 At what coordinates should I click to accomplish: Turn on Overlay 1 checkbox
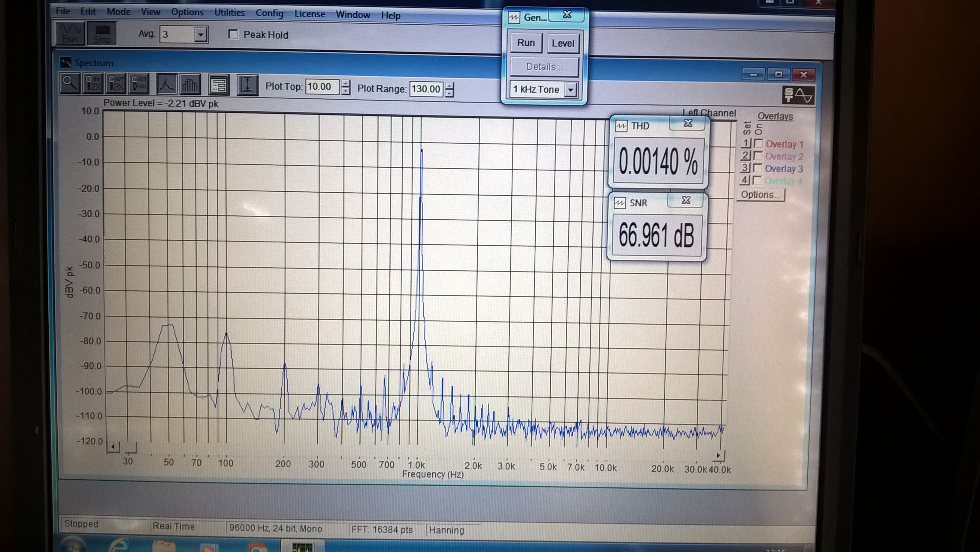(758, 144)
